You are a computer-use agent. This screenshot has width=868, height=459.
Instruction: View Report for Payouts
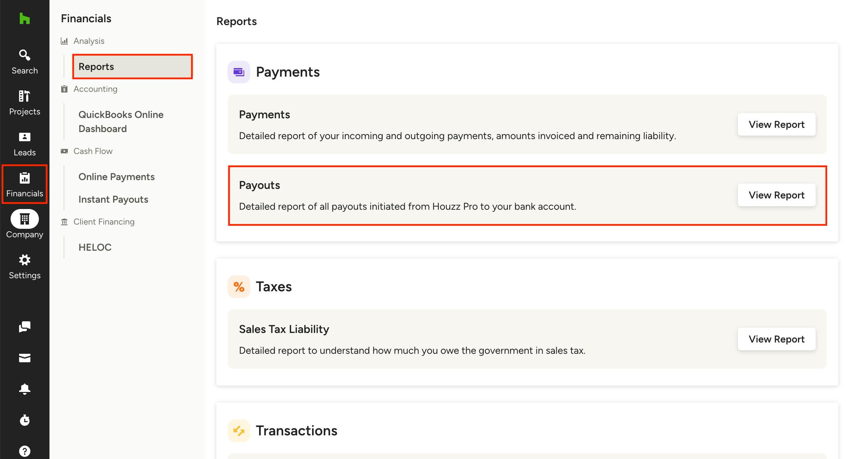click(776, 195)
